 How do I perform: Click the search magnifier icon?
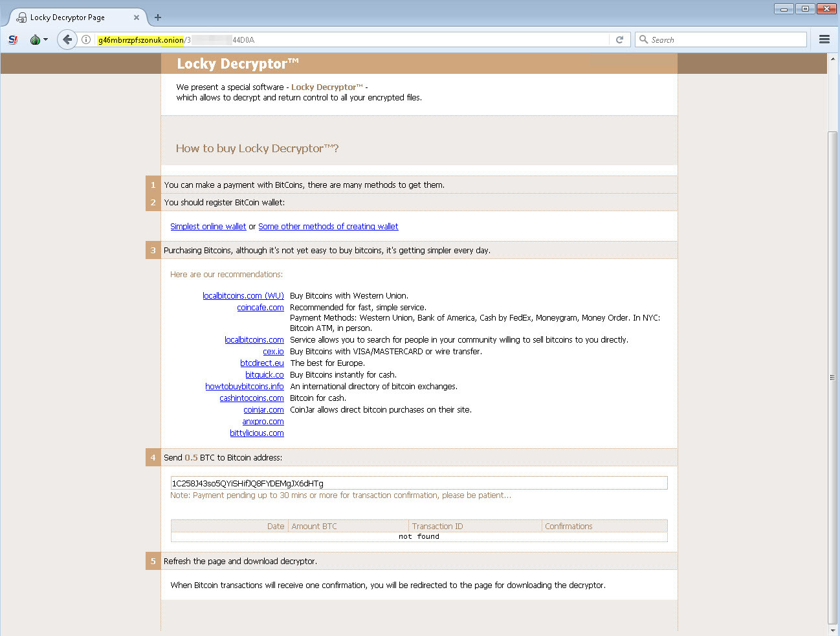tap(643, 40)
